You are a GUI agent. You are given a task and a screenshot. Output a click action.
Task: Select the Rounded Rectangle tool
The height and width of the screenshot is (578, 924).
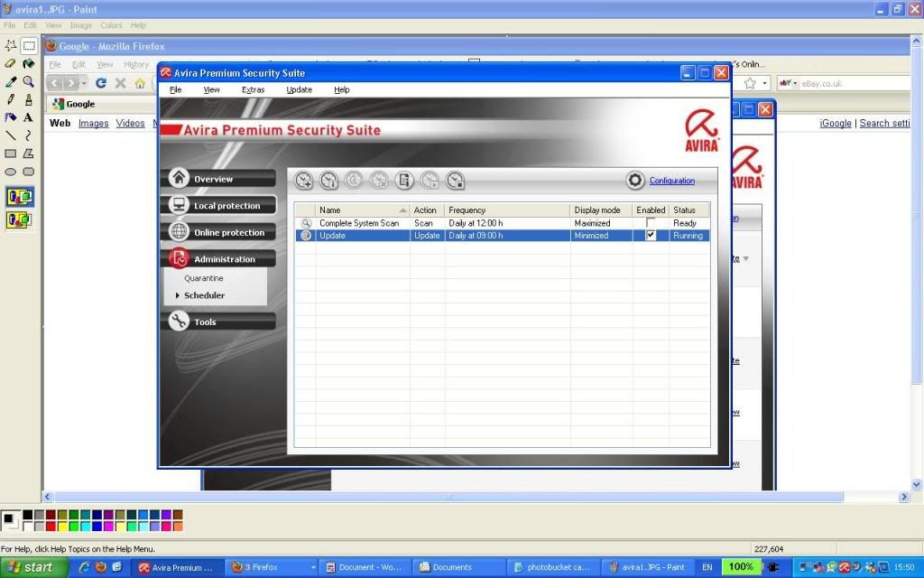point(28,172)
